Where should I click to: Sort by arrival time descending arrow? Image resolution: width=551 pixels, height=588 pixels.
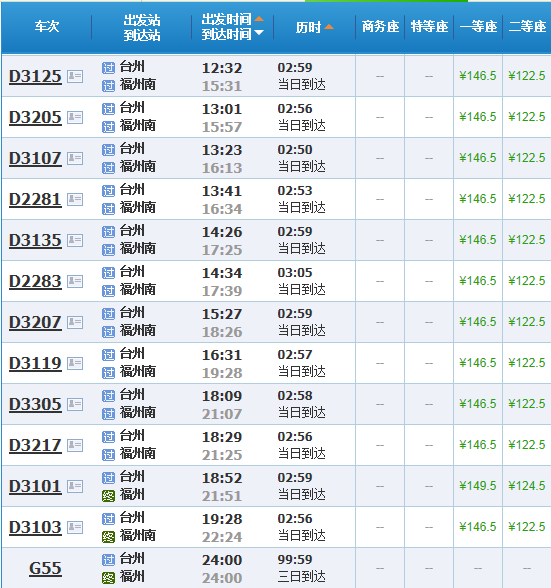259,33
